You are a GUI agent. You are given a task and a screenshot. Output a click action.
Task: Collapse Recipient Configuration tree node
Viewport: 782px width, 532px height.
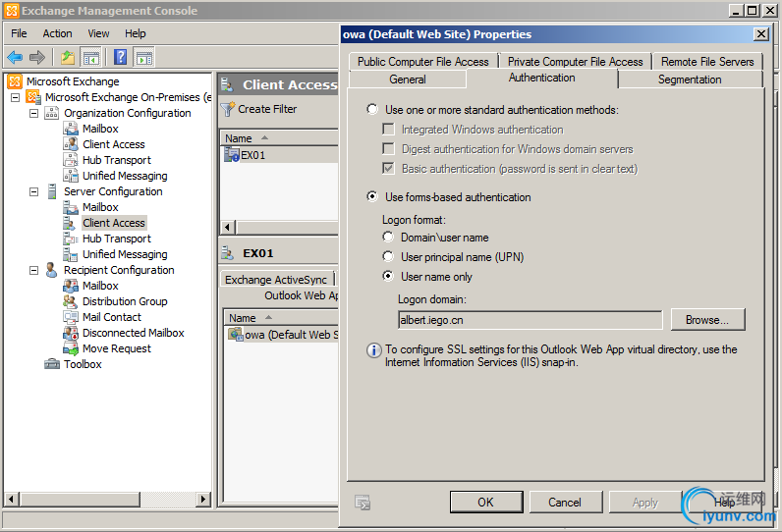pyautogui.click(x=34, y=271)
